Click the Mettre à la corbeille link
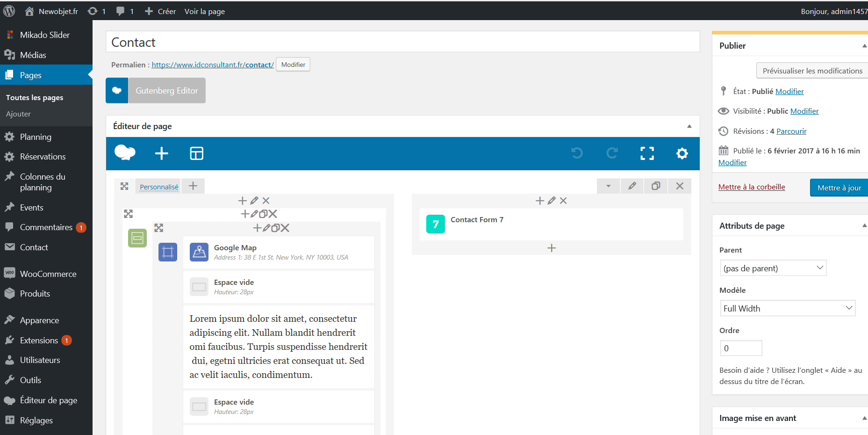Viewport: 868px width, 435px height. [x=752, y=187]
